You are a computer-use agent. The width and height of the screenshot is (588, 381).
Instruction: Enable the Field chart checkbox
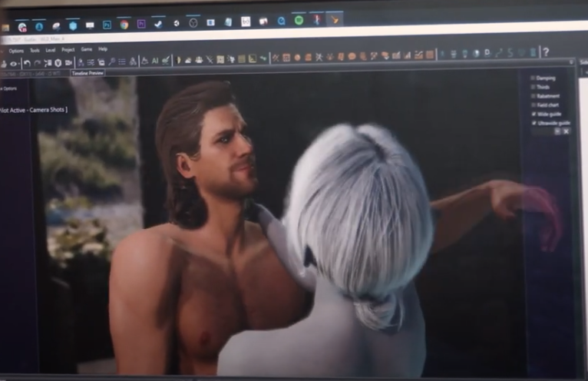[533, 105]
